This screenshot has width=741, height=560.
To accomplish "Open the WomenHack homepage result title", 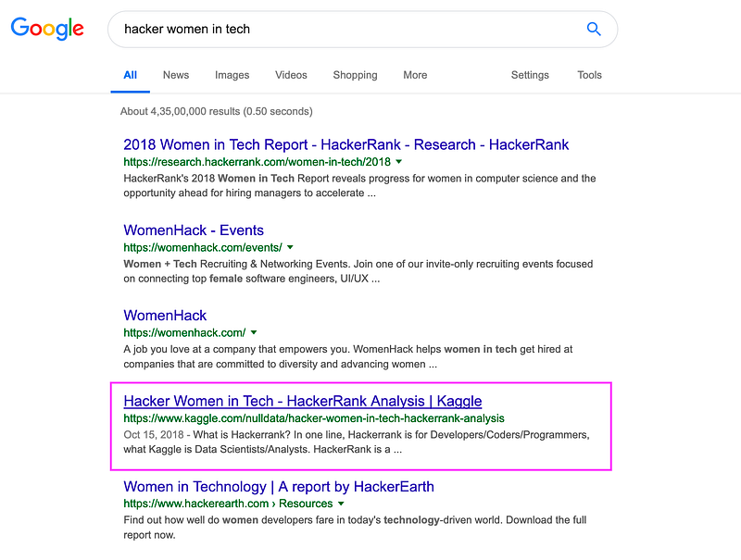I will (165, 316).
